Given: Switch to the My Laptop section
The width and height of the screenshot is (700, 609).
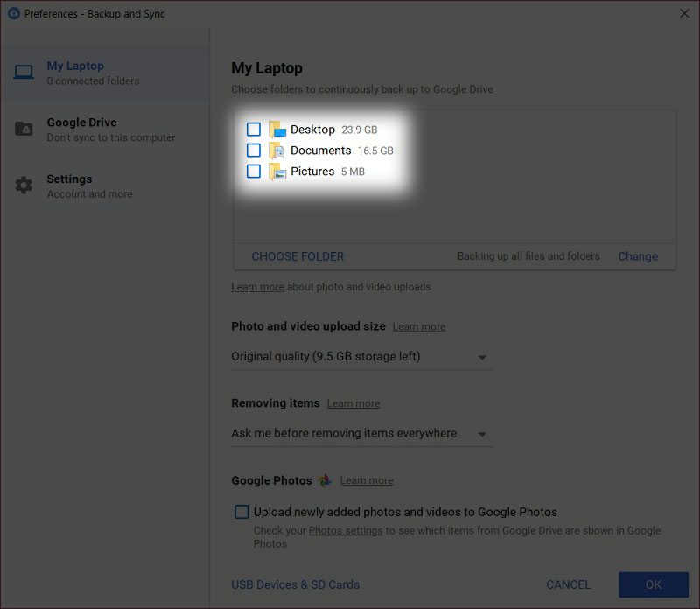Looking at the screenshot, I should pos(105,73).
